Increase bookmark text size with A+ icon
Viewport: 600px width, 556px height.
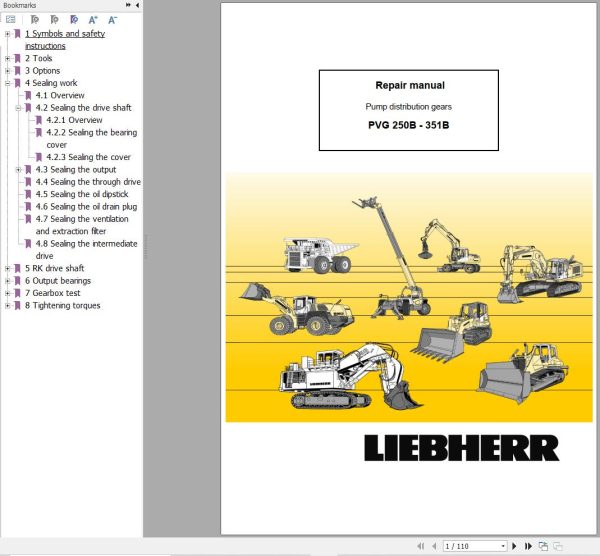click(x=93, y=20)
